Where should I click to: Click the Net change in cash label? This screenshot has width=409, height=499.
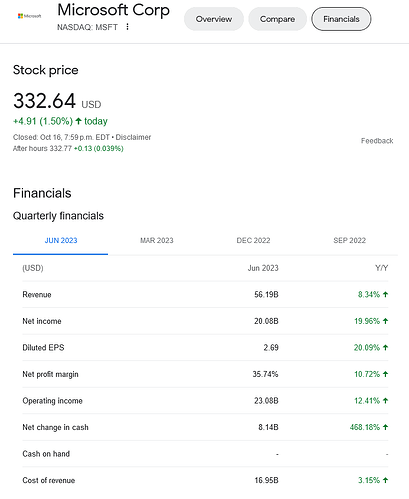point(55,427)
